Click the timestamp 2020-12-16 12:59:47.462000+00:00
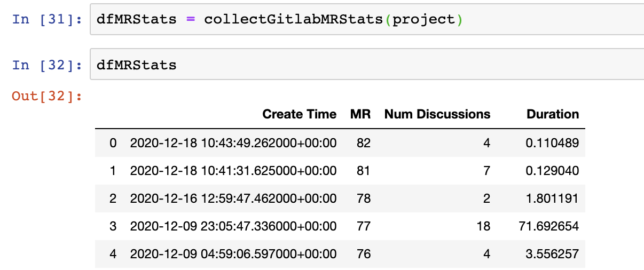Screen dimensions: 644x270 (233, 198)
